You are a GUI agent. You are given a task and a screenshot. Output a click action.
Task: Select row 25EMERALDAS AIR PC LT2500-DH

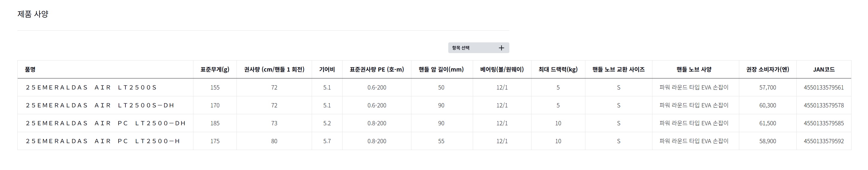pyautogui.click(x=434, y=123)
